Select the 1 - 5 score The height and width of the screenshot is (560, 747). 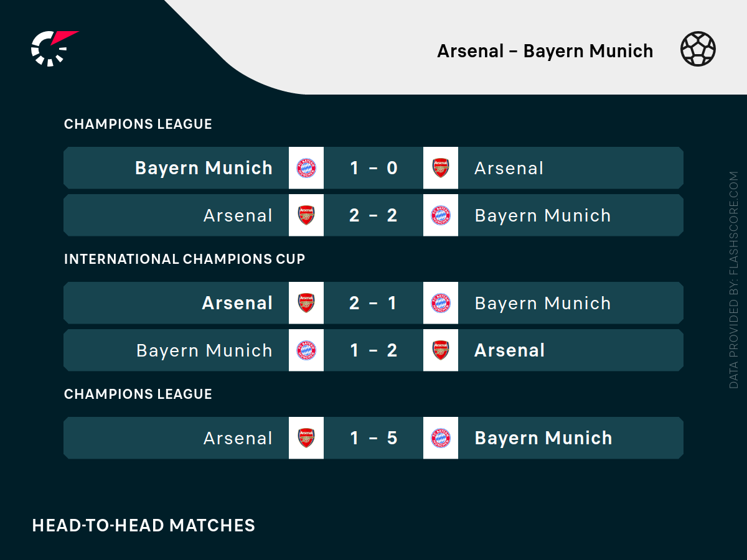click(374, 438)
